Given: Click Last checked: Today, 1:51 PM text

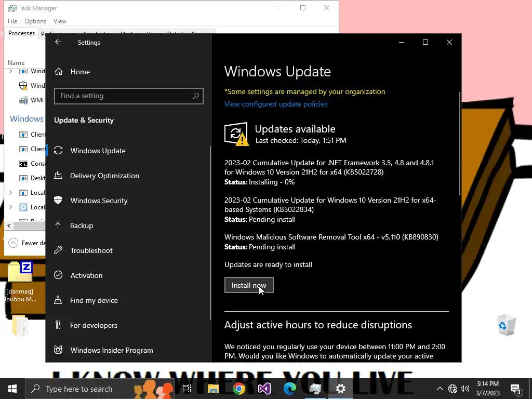Looking at the screenshot, I should coord(301,140).
